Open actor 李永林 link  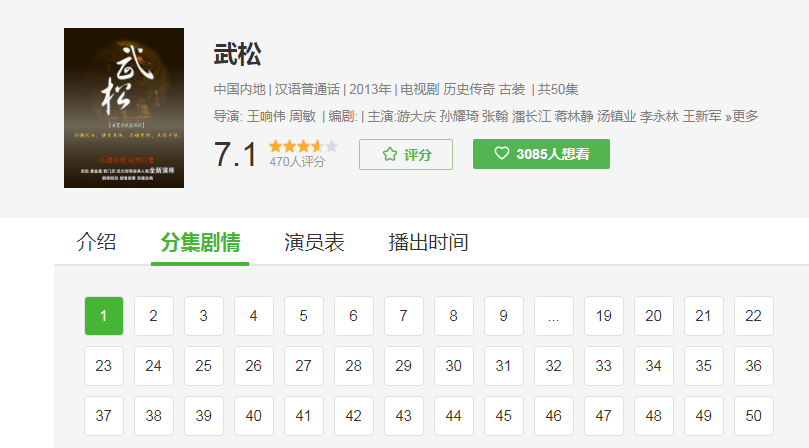coord(659,116)
